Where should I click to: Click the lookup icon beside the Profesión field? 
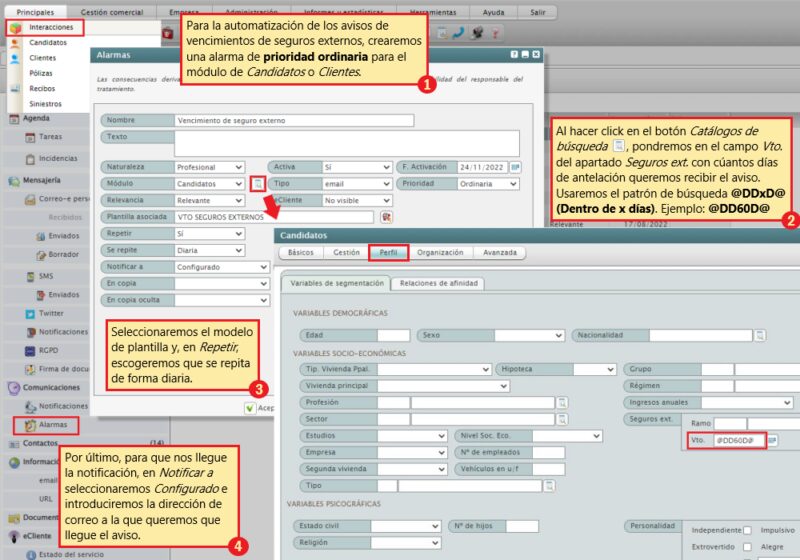click(563, 402)
